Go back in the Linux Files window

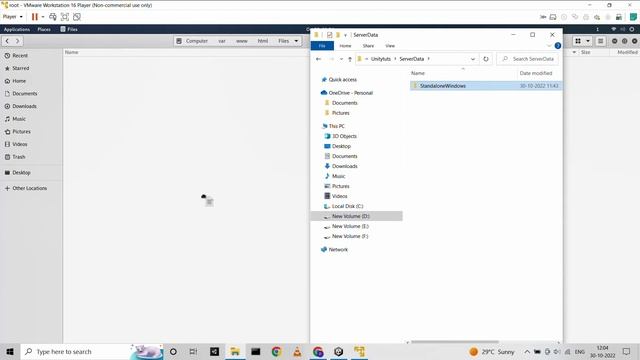7,41
